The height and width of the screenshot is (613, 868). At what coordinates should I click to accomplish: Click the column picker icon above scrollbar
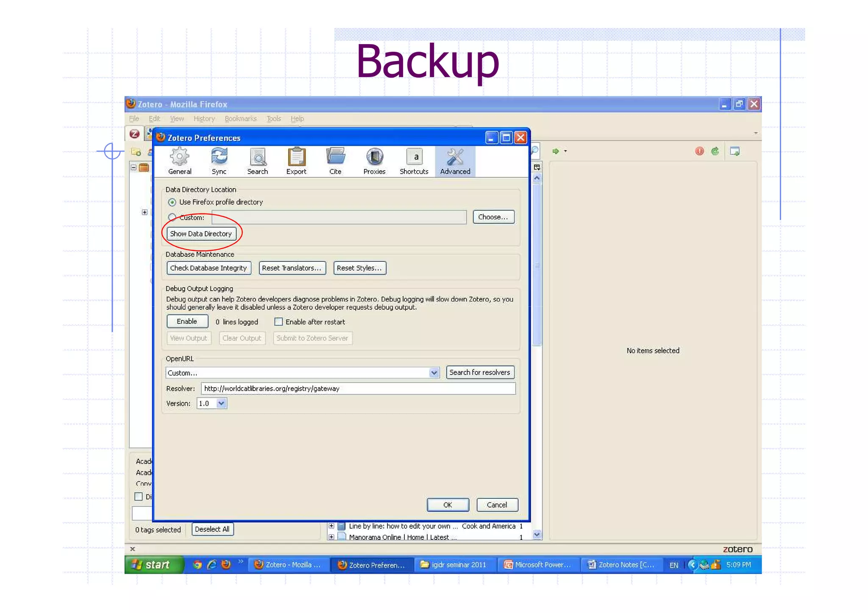tap(537, 167)
